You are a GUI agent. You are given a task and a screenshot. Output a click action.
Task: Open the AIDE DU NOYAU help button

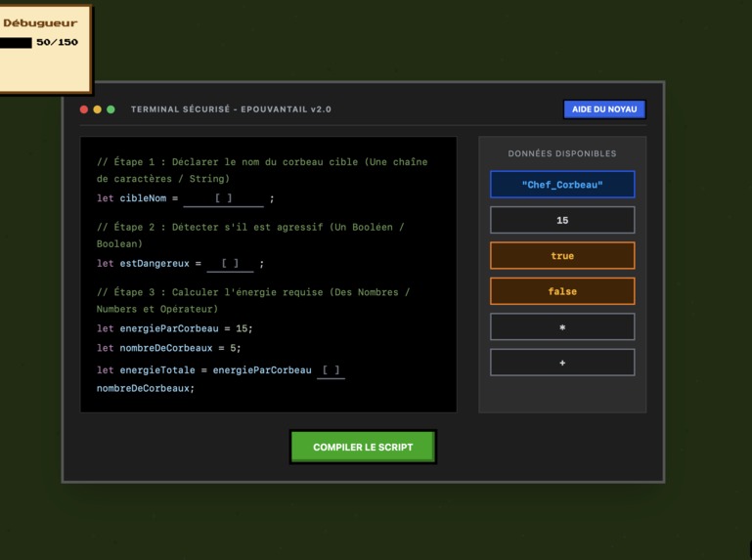pos(604,109)
